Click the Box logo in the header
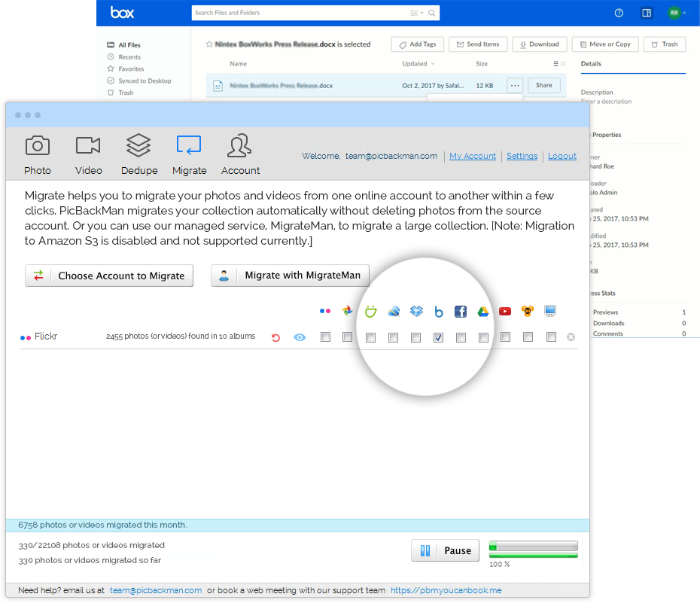The height and width of the screenshot is (603, 700). coord(123,13)
